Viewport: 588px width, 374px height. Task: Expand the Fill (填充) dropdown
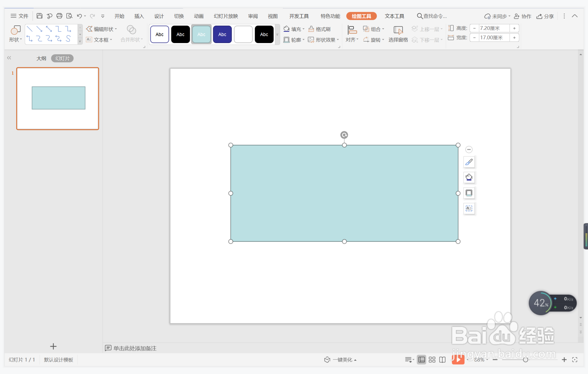[303, 29]
